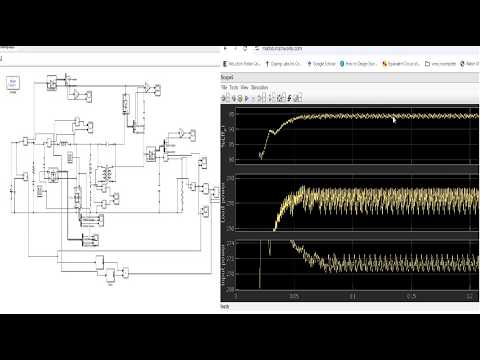Select the blue powergui block in the model
Image resolution: width=480 pixels, height=360 pixels.
coord(13,83)
